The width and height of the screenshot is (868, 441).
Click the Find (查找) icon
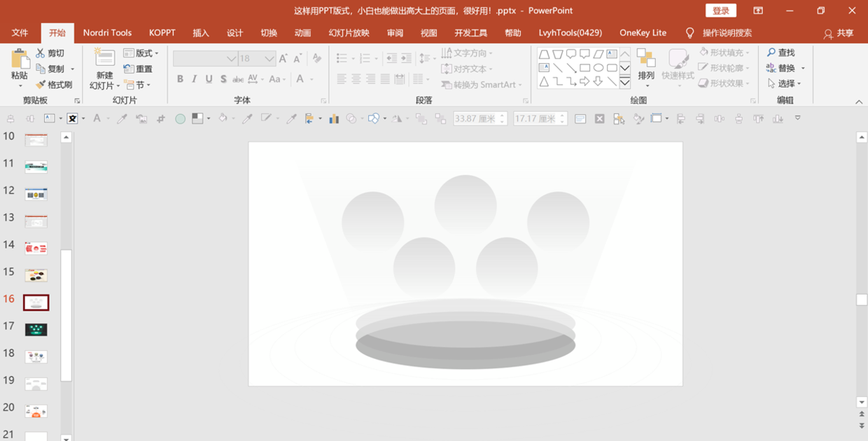pyautogui.click(x=771, y=52)
